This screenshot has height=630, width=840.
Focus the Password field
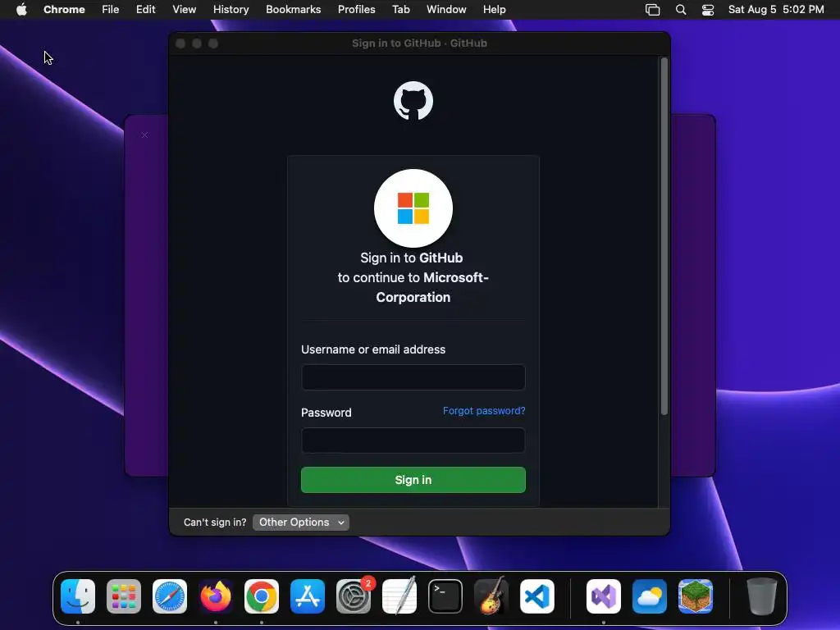click(x=413, y=441)
